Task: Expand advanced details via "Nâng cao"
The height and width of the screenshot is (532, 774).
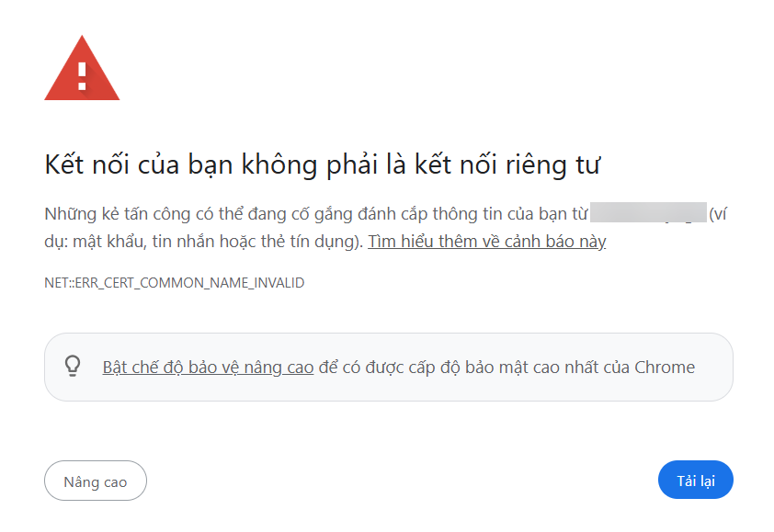Action: [x=95, y=480]
